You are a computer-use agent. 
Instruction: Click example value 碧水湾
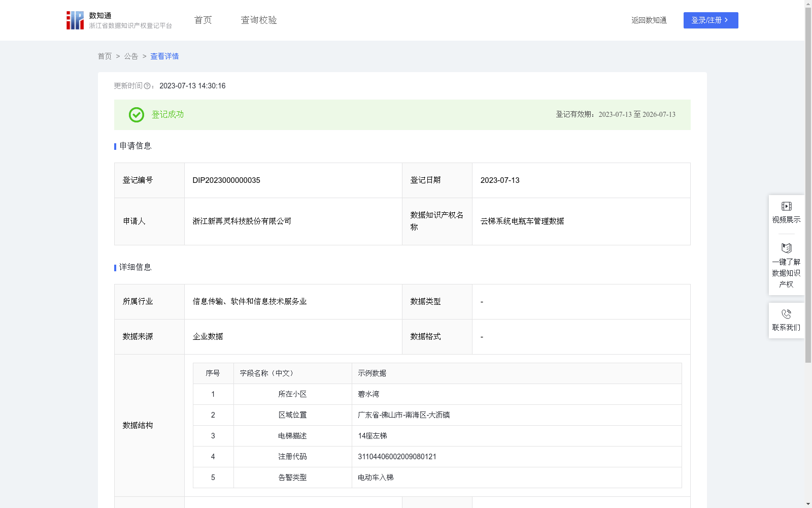coord(368,394)
